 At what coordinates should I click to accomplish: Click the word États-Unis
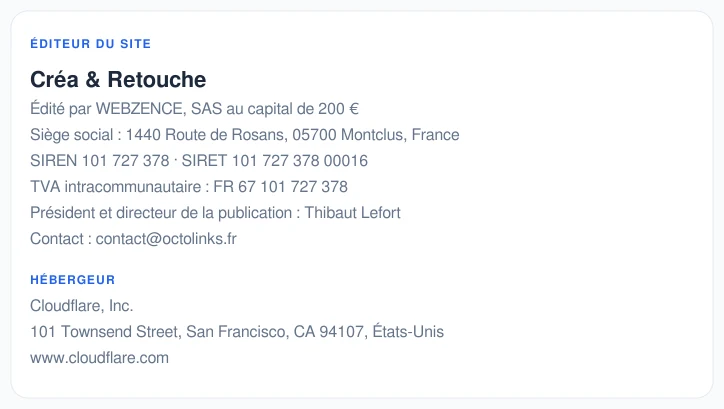coord(408,331)
